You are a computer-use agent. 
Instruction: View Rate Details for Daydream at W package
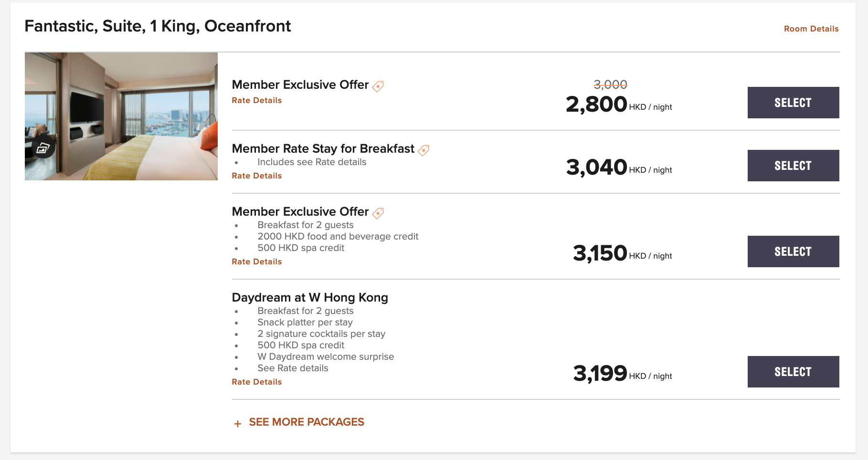point(257,382)
